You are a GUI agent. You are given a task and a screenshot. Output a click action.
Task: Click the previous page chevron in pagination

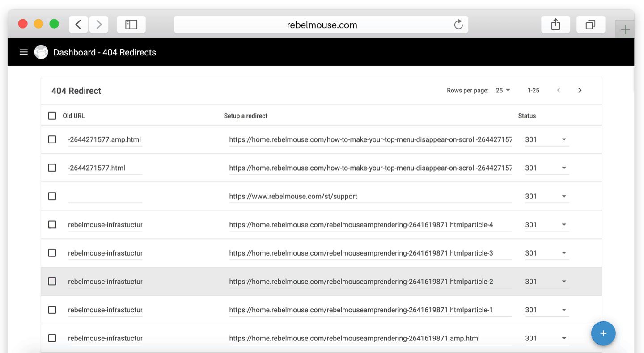pos(559,90)
